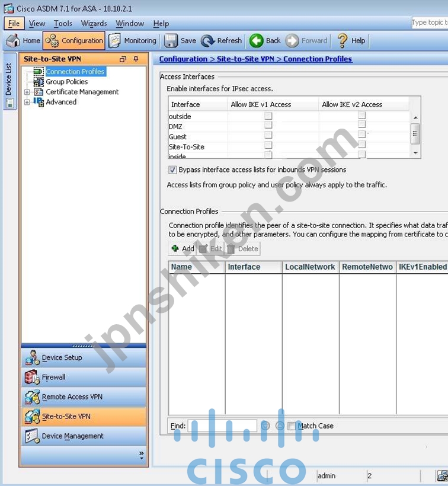Select Advanced in the Site-to-Site VPN tree

pyautogui.click(x=61, y=102)
